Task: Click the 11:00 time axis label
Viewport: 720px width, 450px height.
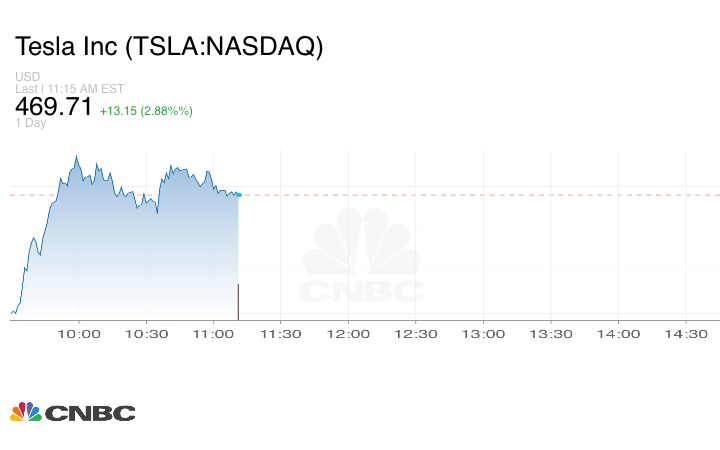Action: pos(214,334)
